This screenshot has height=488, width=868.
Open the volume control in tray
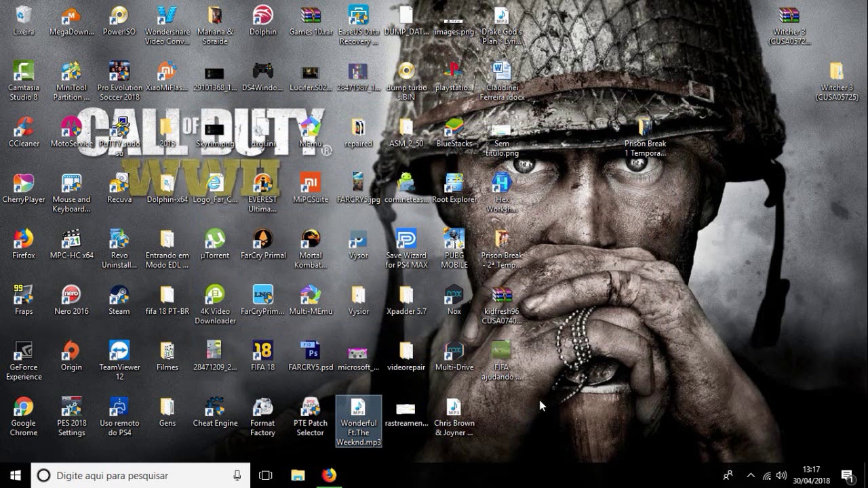pyautogui.click(x=781, y=475)
